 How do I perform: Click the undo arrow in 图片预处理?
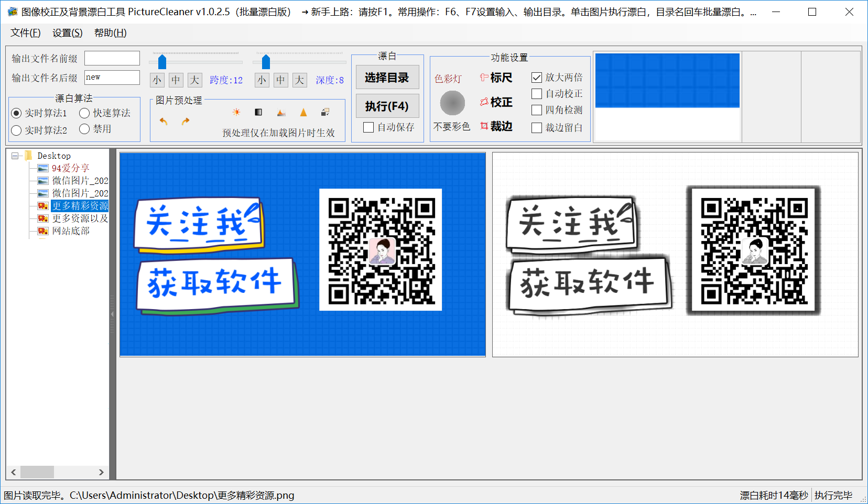click(164, 122)
